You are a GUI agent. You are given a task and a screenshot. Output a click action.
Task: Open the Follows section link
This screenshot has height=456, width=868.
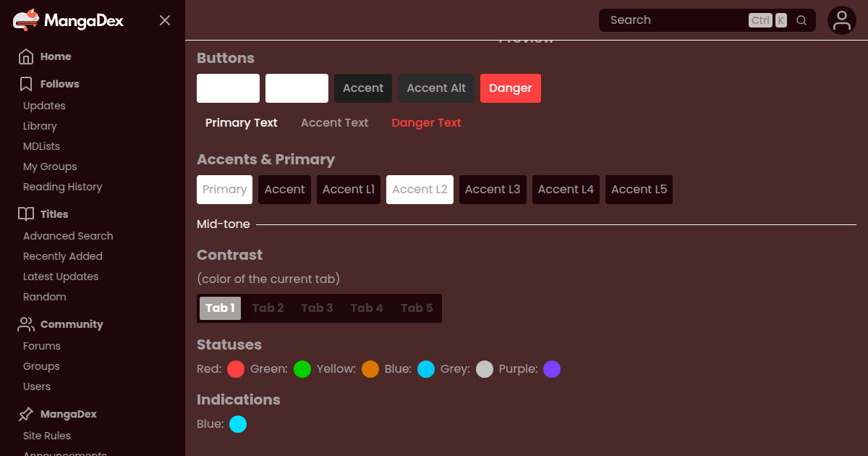point(60,84)
